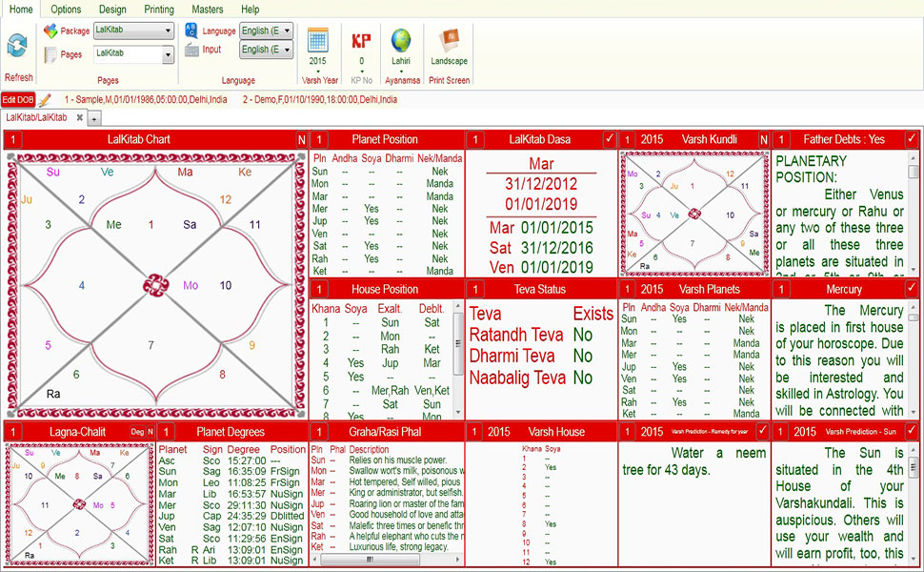Click number 1 box on Planet Degrees
Screen dimensions: 924x572
coord(166,432)
